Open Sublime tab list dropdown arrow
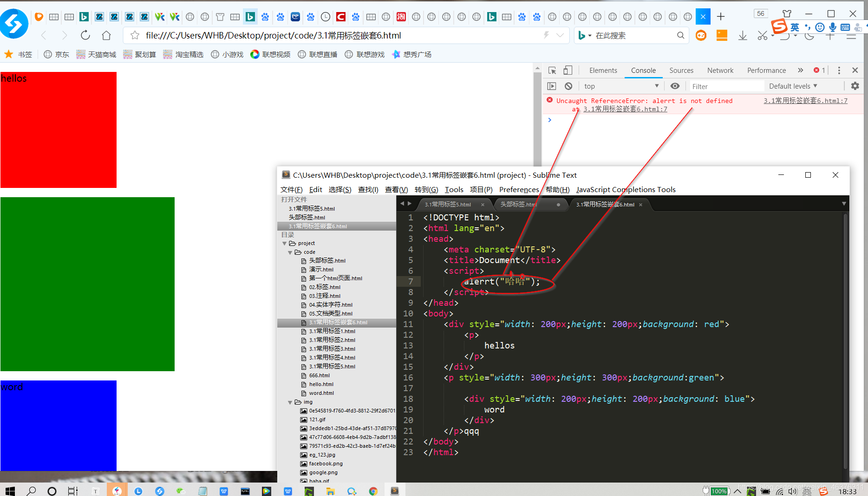 (x=844, y=204)
